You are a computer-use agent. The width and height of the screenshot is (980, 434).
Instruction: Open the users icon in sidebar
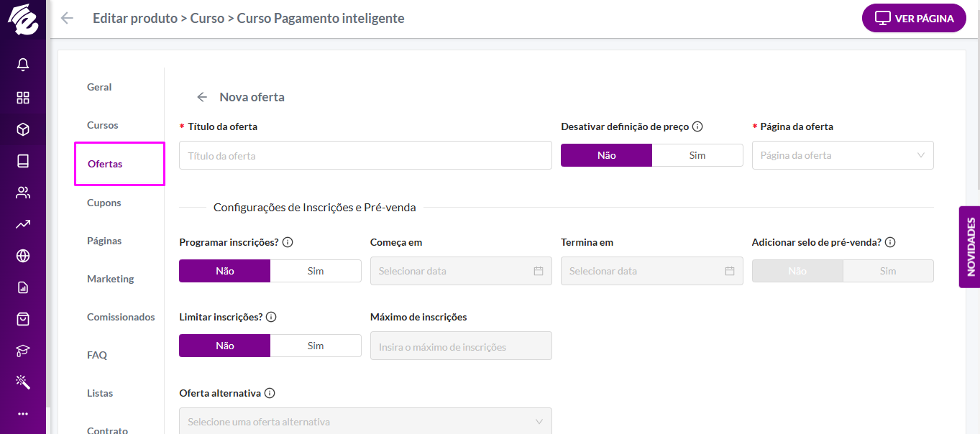23,193
